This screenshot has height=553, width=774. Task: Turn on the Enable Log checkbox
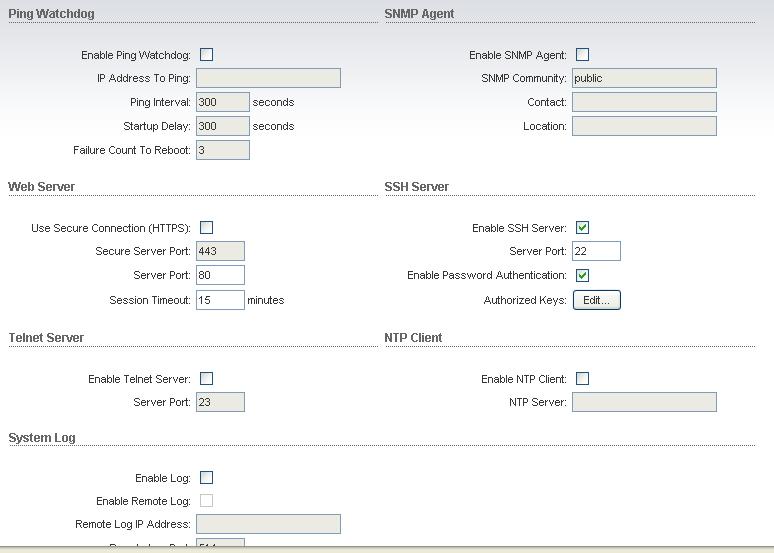click(x=206, y=478)
